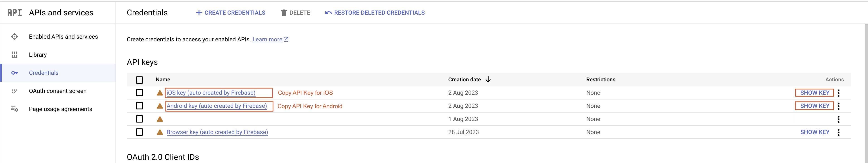The height and width of the screenshot is (163, 868).
Task: Click the Library sidebar icon
Action: 14,55
